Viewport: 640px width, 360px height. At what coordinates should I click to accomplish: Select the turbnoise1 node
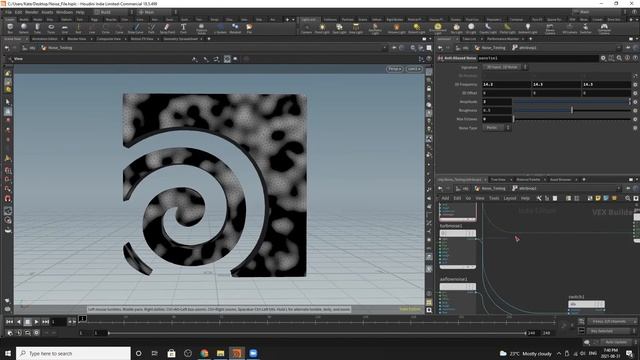click(x=458, y=233)
